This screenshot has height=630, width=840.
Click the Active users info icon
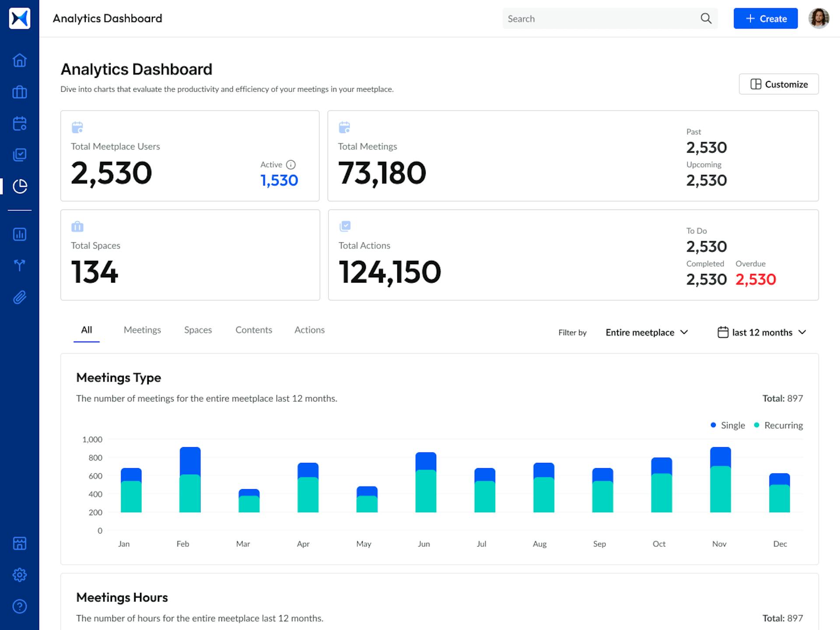(x=291, y=164)
